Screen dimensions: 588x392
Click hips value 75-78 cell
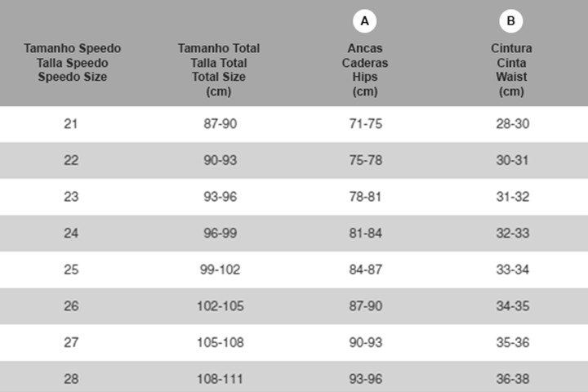pyautogui.click(x=366, y=160)
